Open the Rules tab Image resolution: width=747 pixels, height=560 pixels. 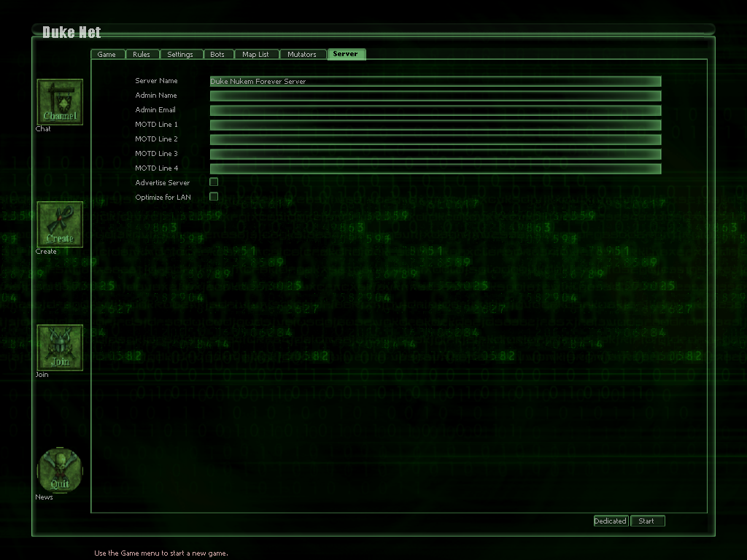pos(142,54)
